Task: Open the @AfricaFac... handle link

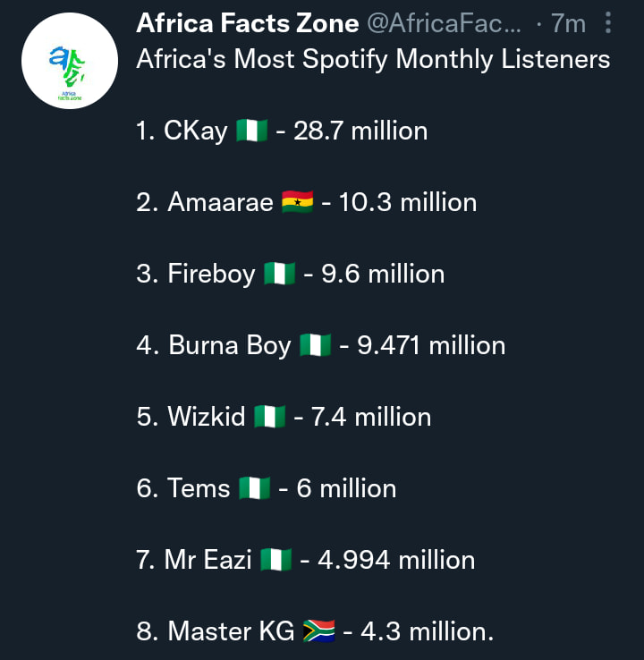Action: 444,22
